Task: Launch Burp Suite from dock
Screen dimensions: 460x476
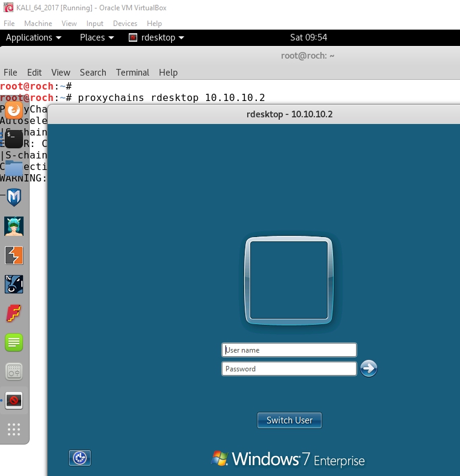Action: 14,255
